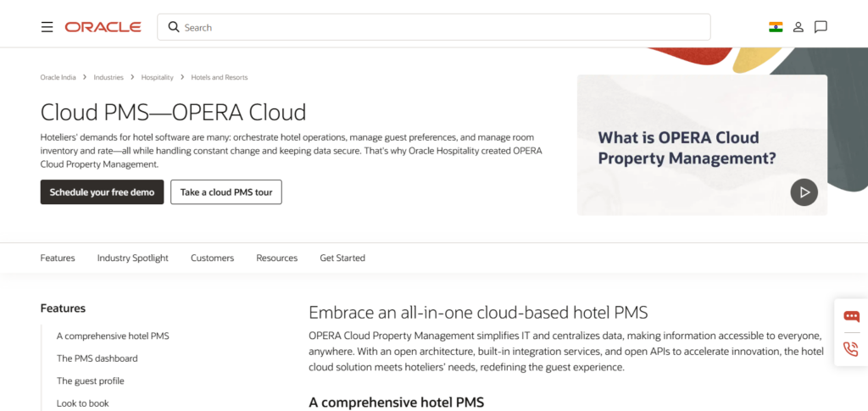Click the 'A comprehensive hotel PMS' section heading

pyautogui.click(x=397, y=403)
